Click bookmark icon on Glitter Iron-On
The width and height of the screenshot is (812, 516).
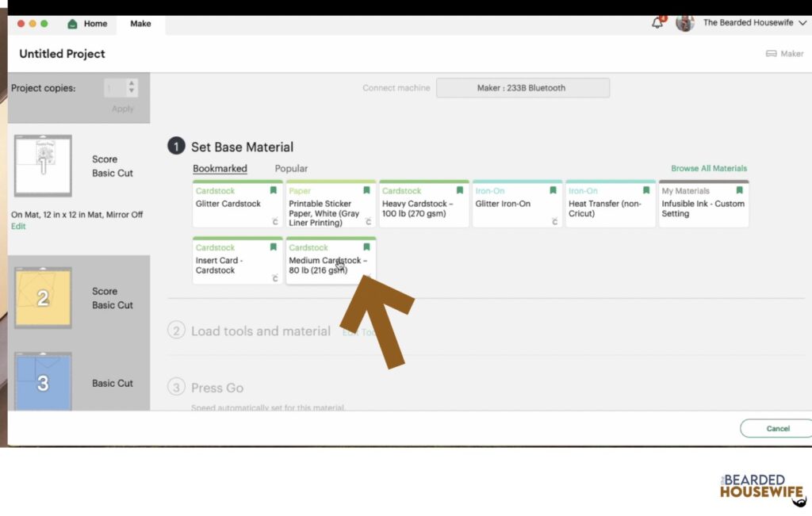pyautogui.click(x=553, y=191)
